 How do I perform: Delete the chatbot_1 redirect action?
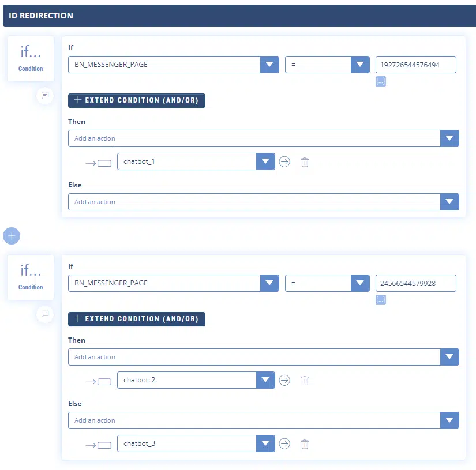(305, 162)
